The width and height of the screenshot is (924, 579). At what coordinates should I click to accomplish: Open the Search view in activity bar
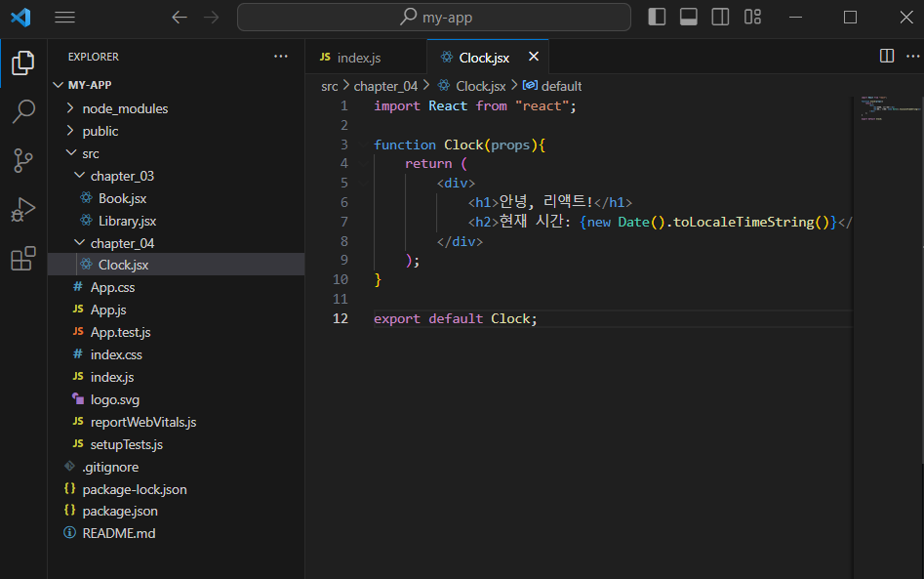click(x=23, y=112)
